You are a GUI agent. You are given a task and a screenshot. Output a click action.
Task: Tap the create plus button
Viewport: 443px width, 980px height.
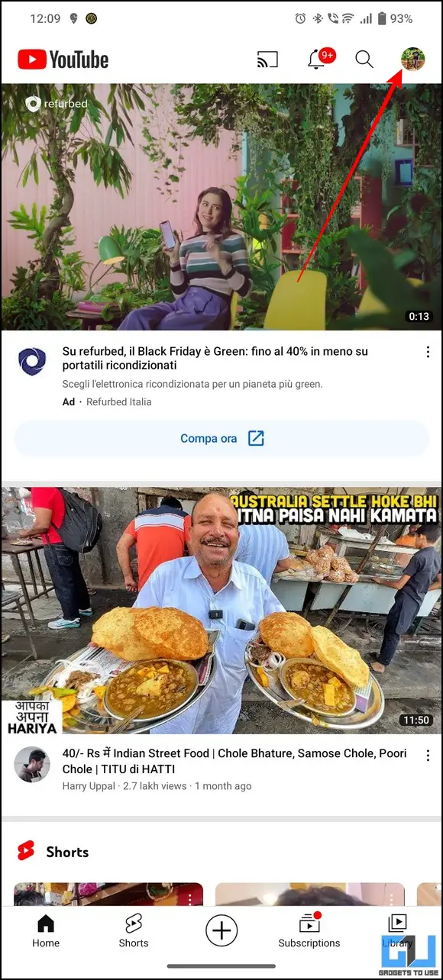tap(221, 930)
